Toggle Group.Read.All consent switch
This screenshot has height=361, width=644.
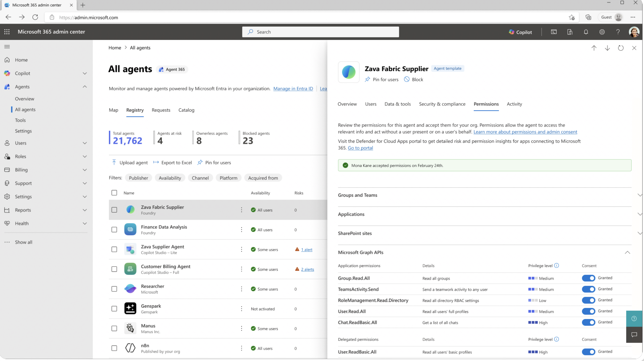[589, 278]
